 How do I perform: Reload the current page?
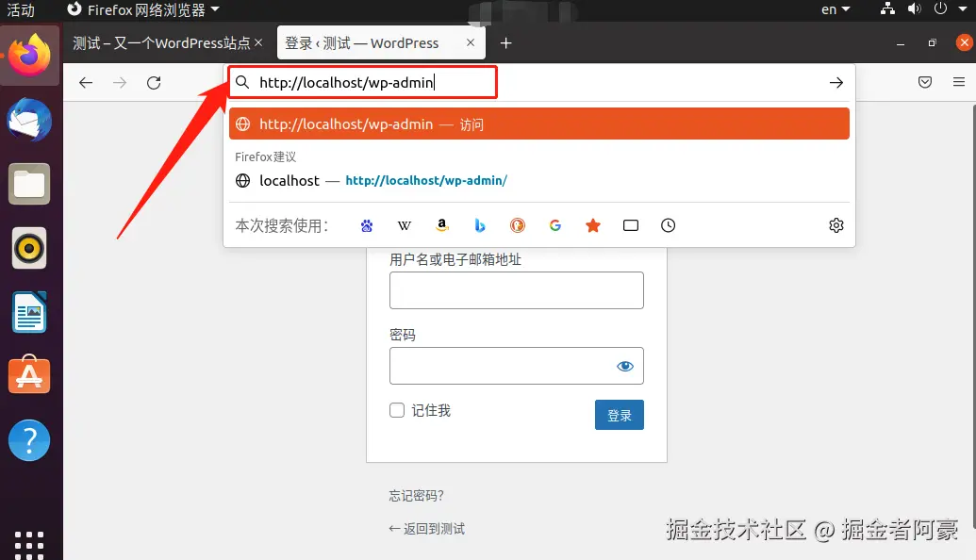[x=154, y=83]
